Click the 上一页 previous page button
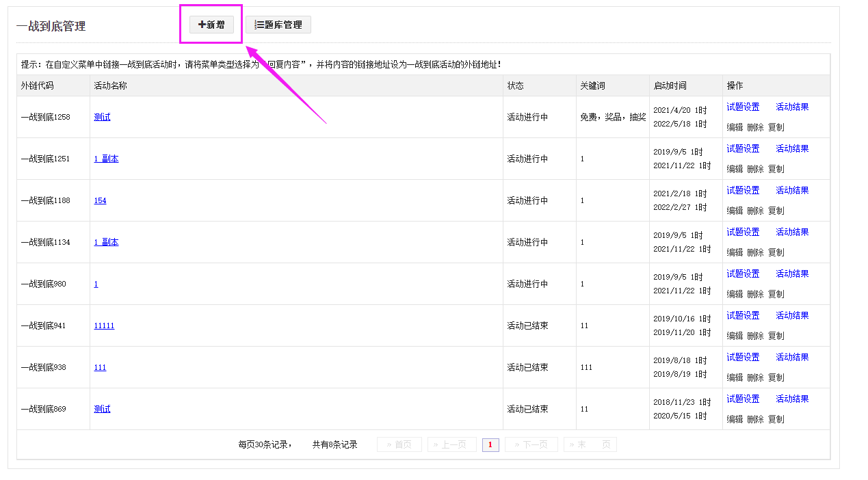This screenshot has height=480, width=868. [x=452, y=444]
